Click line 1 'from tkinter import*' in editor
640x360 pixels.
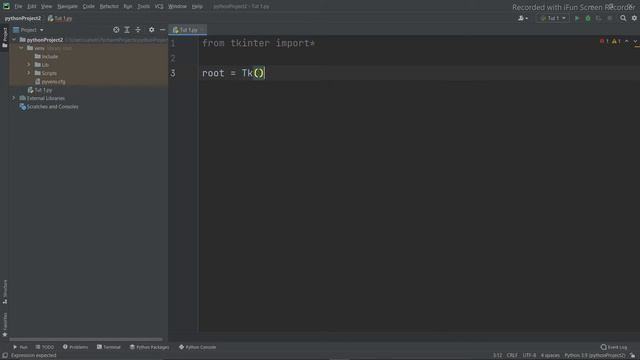(258, 43)
